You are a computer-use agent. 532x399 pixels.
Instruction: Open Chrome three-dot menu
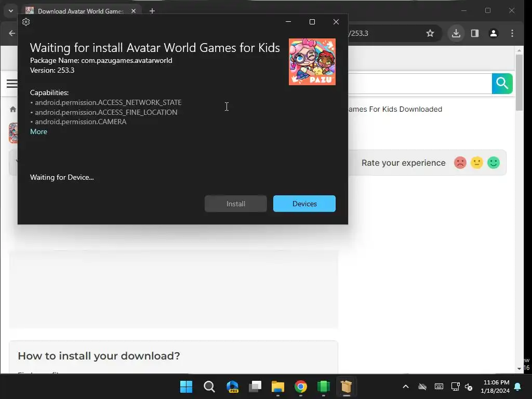pos(512,33)
